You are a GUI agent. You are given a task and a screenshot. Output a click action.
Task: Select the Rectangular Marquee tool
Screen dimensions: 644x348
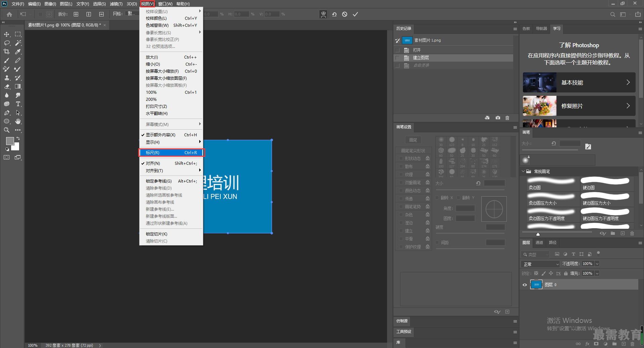coord(18,34)
